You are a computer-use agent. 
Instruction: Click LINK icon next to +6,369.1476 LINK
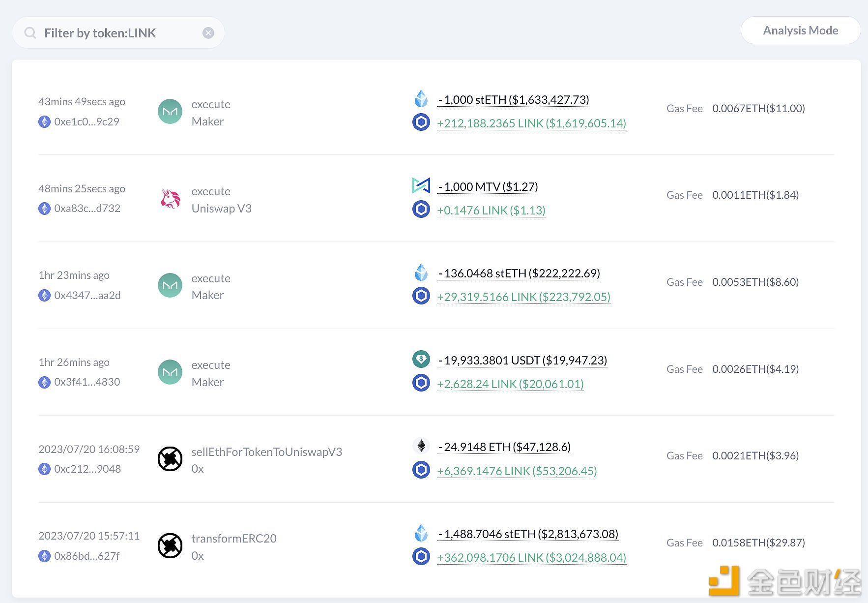[x=421, y=470]
